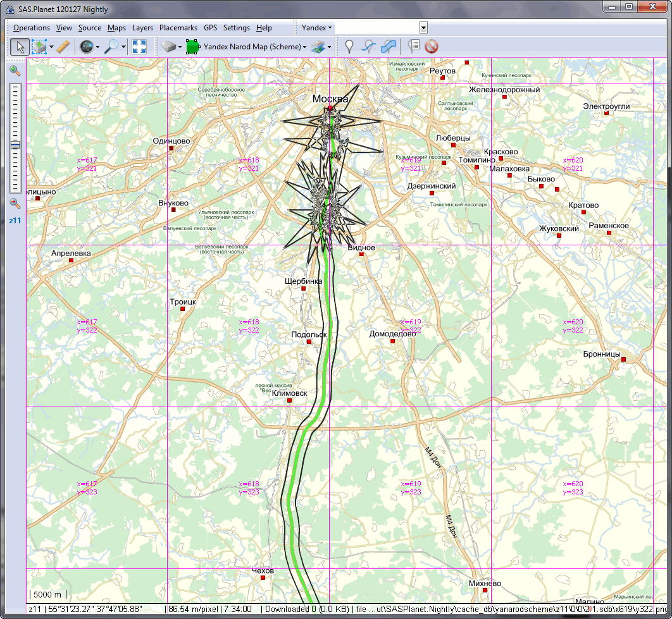
Task: Click the add polygon icon
Action: click(x=389, y=47)
